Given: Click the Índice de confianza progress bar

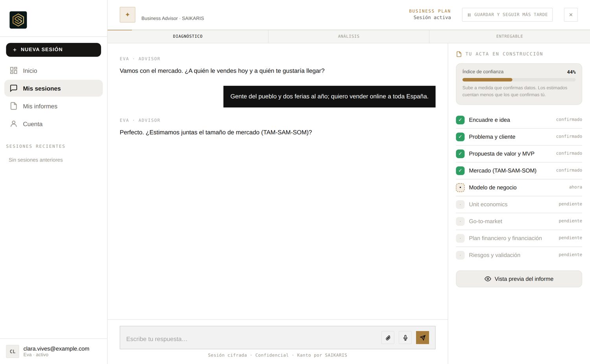Looking at the screenshot, I should coord(519,80).
